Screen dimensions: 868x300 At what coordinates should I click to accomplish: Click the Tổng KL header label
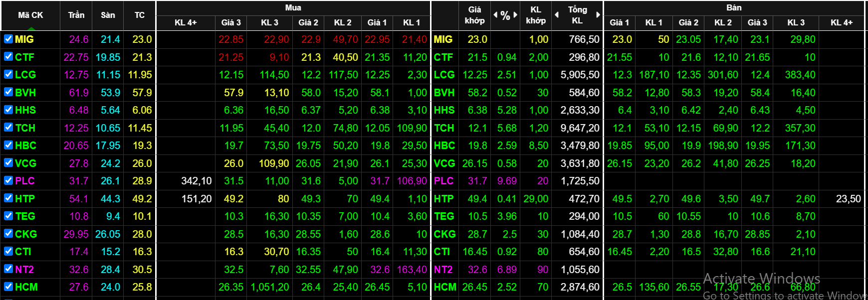click(x=577, y=15)
